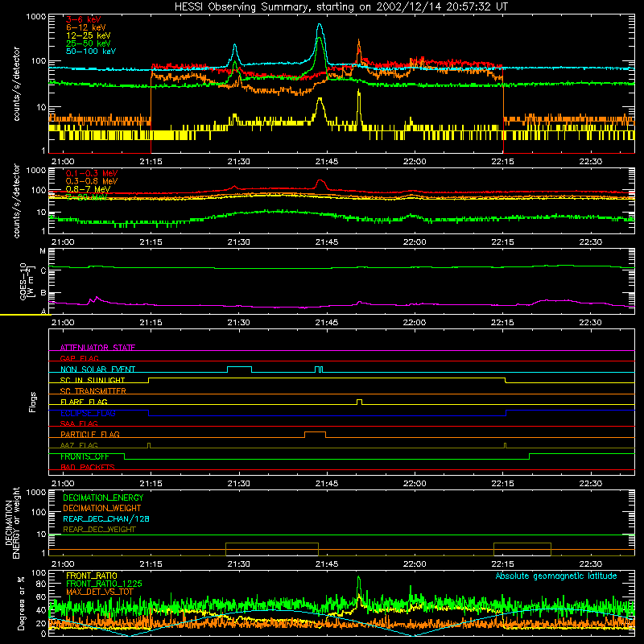Screen dimensions: 644x644
Task: Click the '22:30' tick under the decimation plot
Action: coord(591,564)
